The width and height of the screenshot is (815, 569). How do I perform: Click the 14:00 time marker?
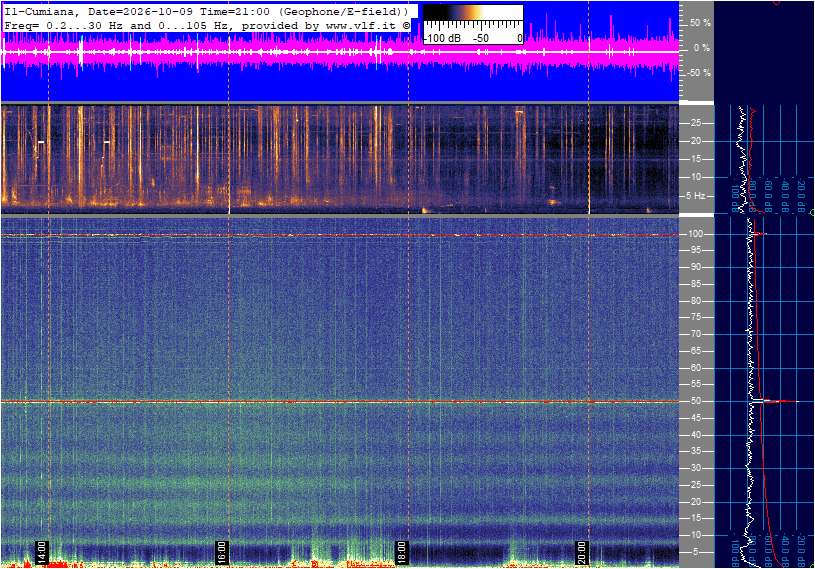click(x=42, y=552)
